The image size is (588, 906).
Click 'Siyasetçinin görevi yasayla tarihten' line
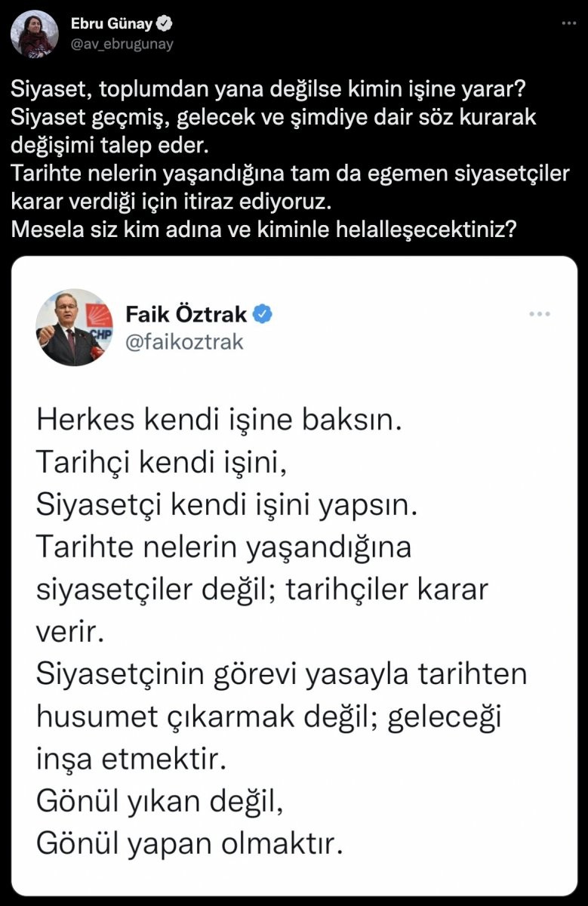click(282, 674)
